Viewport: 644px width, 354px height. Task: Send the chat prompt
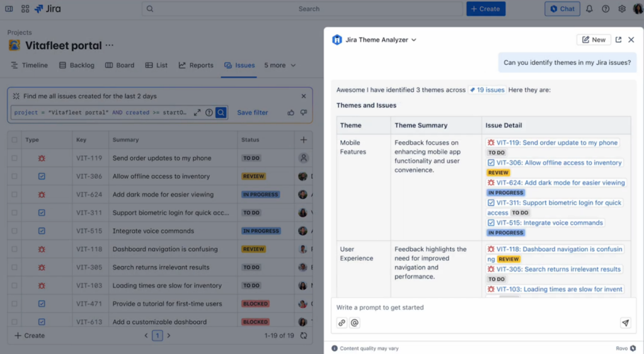point(625,323)
